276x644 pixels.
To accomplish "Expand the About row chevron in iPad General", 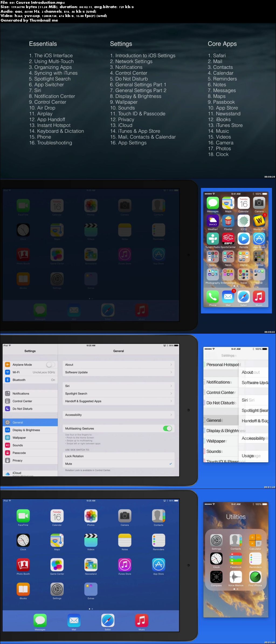I will 171,365.
